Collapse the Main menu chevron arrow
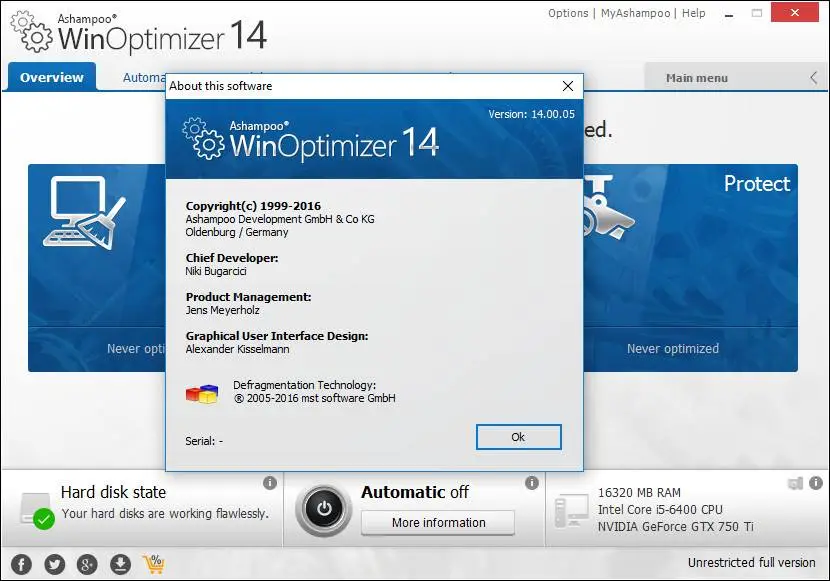The width and height of the screenshot is (830, 581). click(x=814, y=78)
